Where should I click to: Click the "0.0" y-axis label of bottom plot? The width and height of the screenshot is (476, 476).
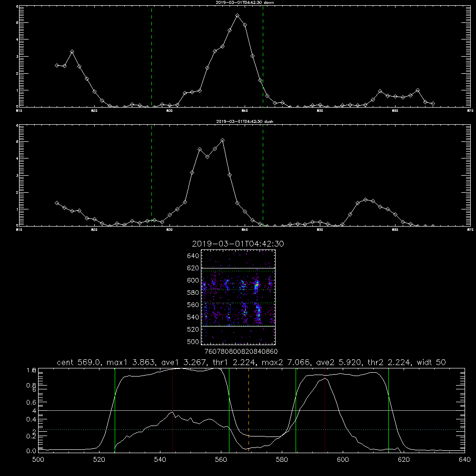pos(31,451)
